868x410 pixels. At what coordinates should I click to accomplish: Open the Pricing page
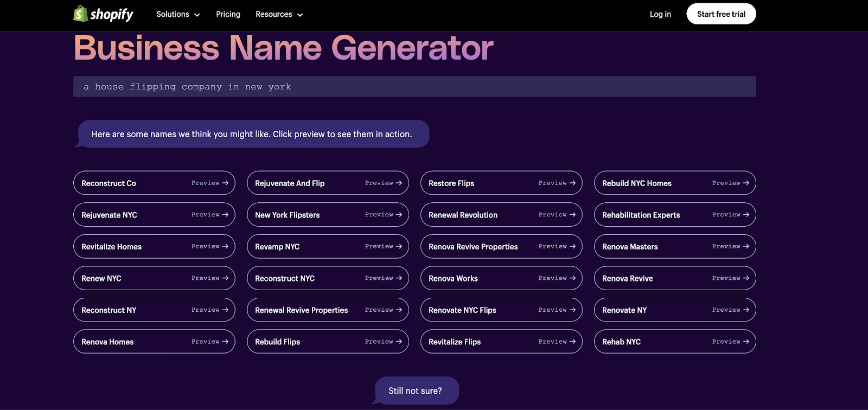[x=228, y=14]
